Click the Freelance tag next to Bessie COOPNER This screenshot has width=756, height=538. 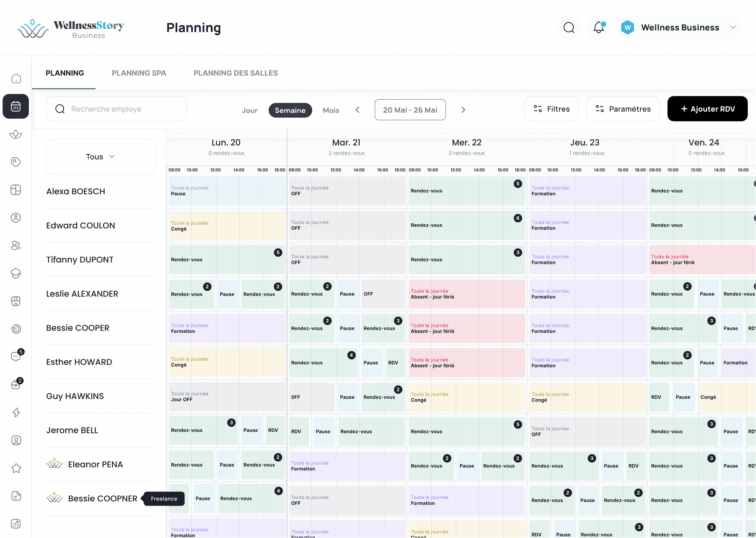164,498
